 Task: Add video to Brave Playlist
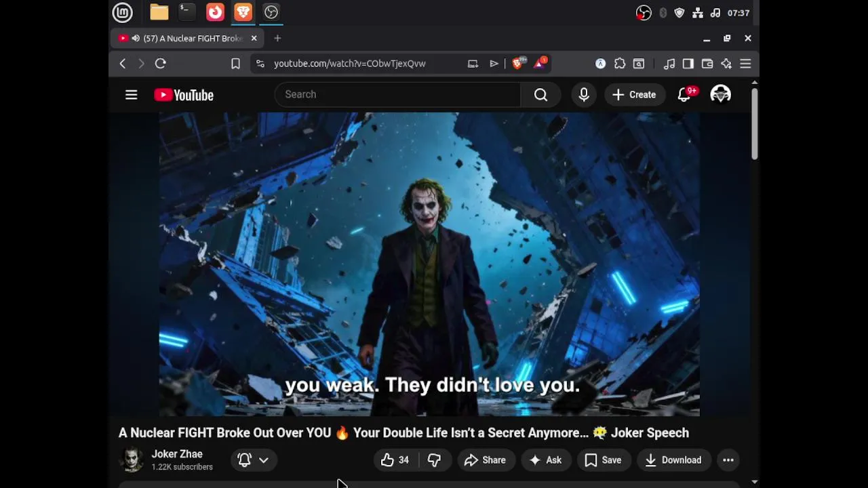(x=494, y=64)
